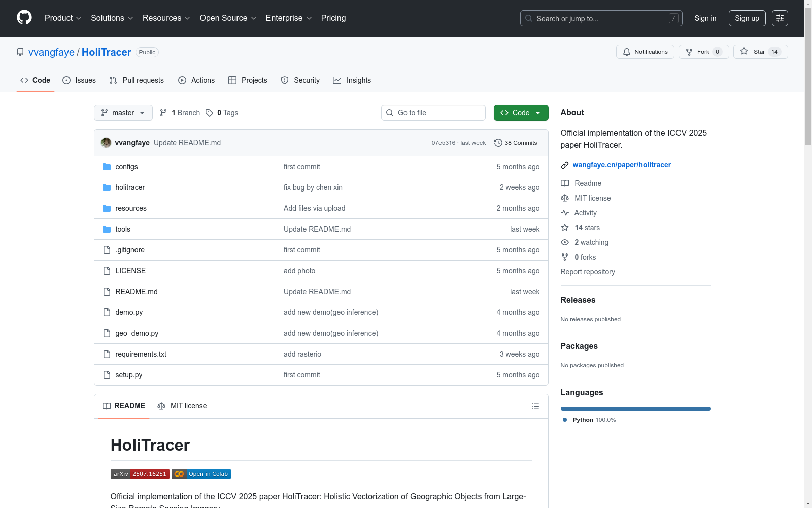Focus the Search or jump to field
The width and height of the screenshot is (812, 508).
click(601, 18)
